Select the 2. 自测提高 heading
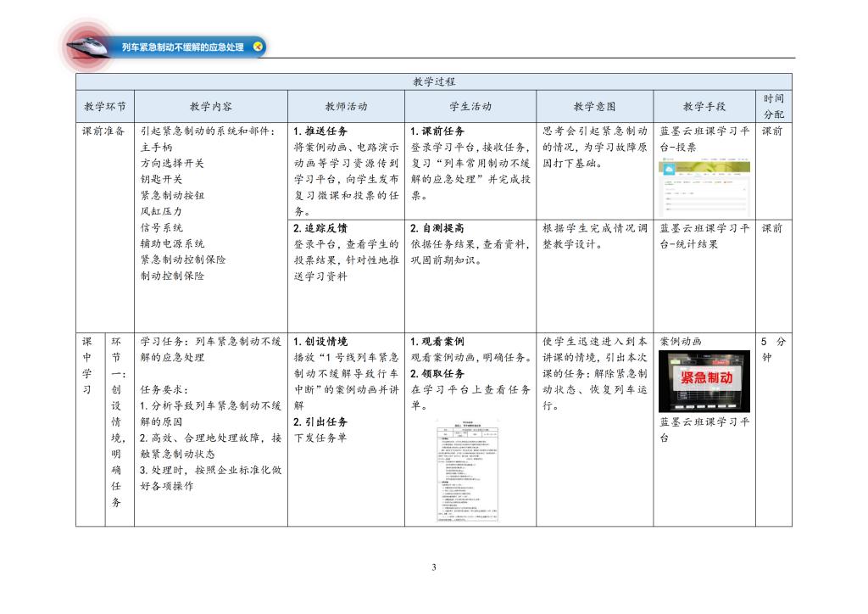Viewport: 868px width, 614px height. tap(437, 228)
